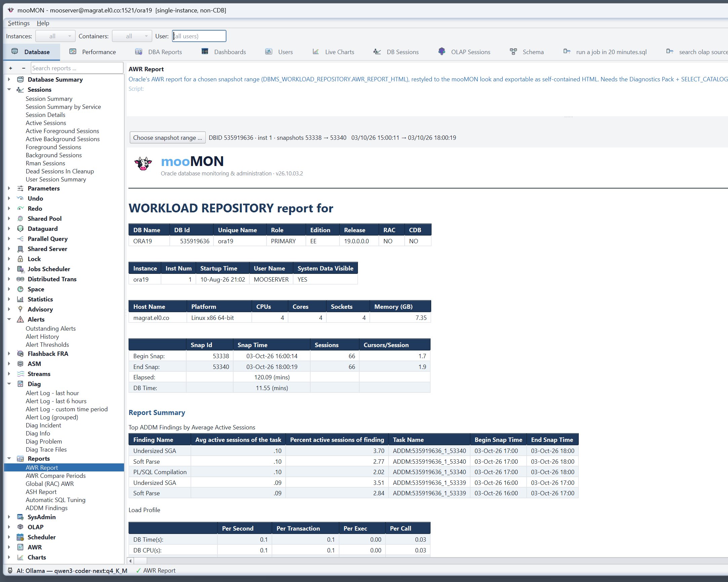Switch to the Live Charts tab
Viewport: 728px width, 582px height.
coord(333,52)
